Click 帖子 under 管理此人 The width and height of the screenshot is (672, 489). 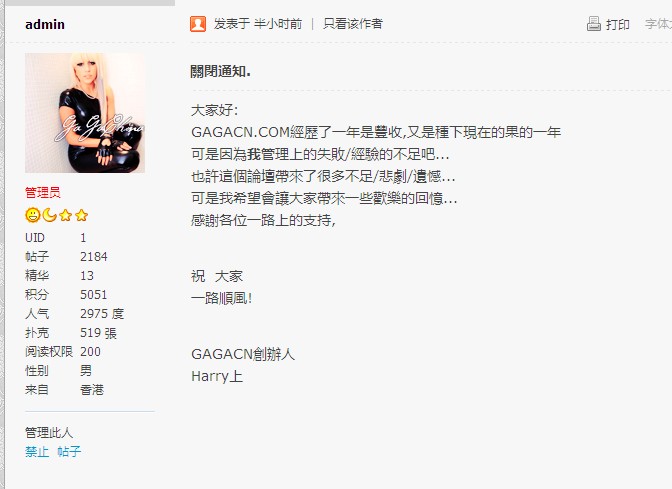(69, 451)
